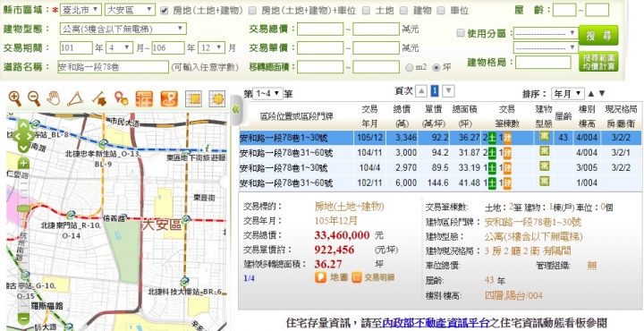
Task: Open 交易明細 detail icon in panel
Action: [373, 277]
